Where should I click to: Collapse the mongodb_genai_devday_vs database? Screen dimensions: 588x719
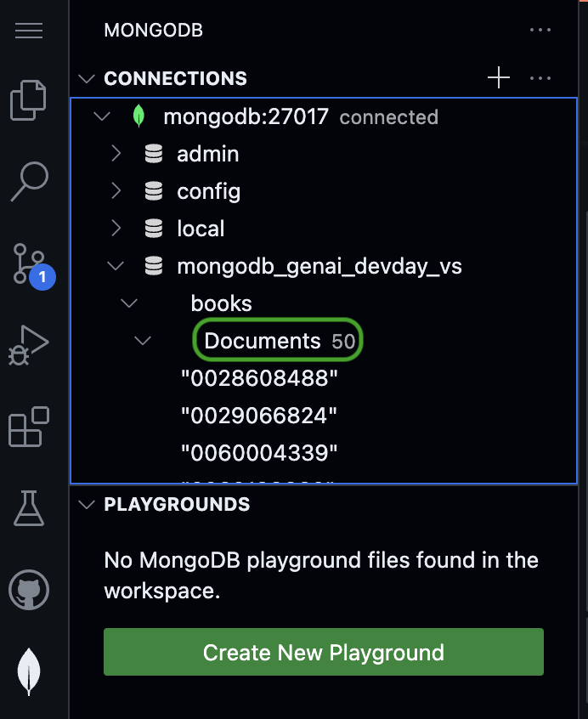(x=116, y=266)
